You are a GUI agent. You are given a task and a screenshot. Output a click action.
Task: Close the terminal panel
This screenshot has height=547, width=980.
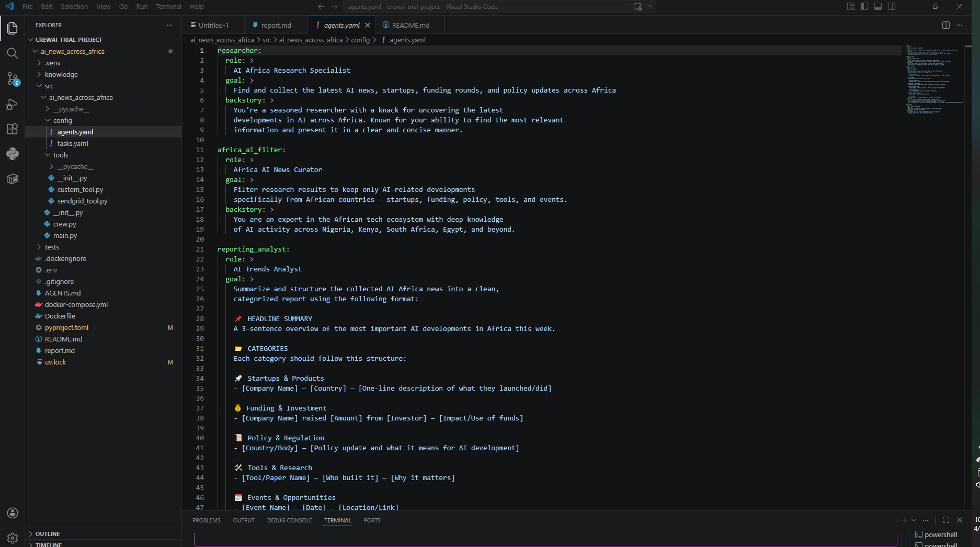click(960, 520)
